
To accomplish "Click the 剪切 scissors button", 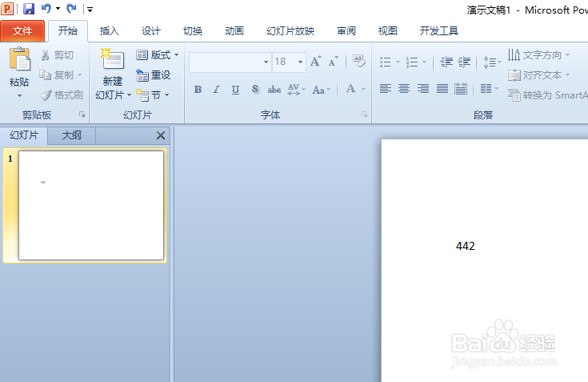I will pyautogui.click(x=57, y=55).
